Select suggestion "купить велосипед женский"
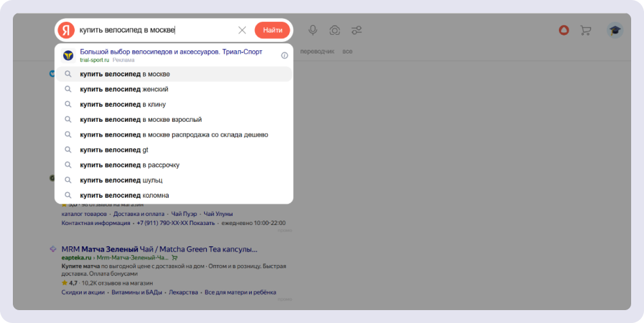This screenshot has height=323, width=644. click(x=124, y=89)
